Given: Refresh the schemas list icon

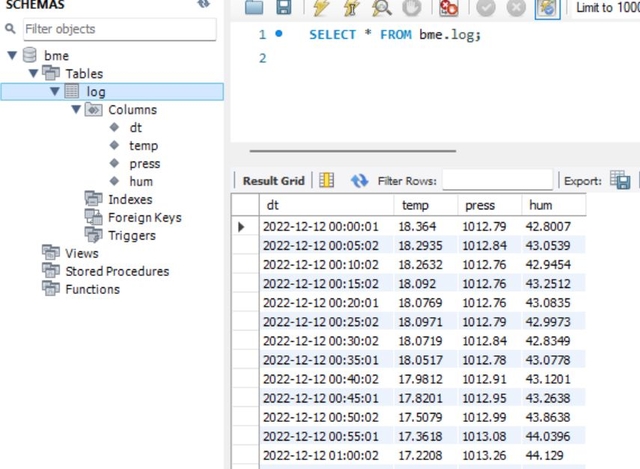Looking at the screenshot, I should tap(203, 4).
